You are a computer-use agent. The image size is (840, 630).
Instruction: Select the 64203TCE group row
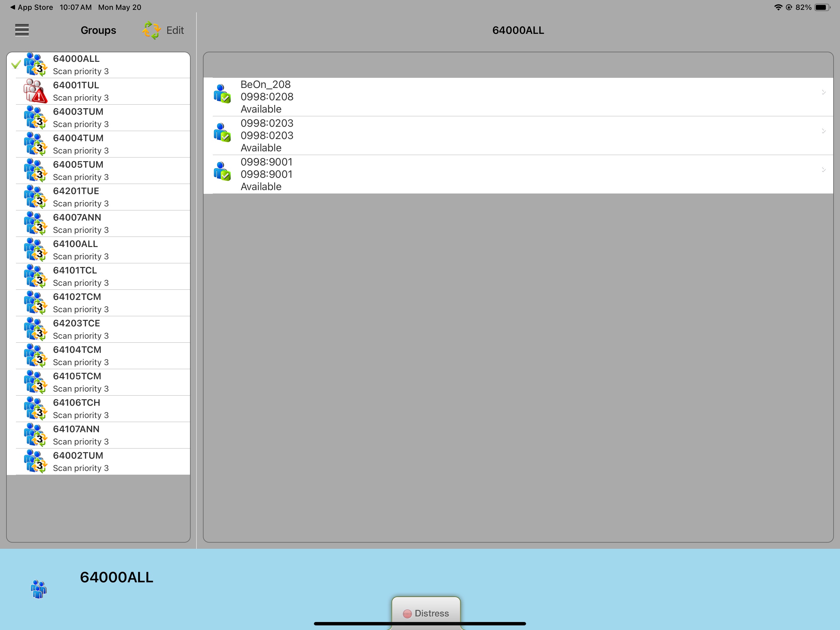point(98,329)
